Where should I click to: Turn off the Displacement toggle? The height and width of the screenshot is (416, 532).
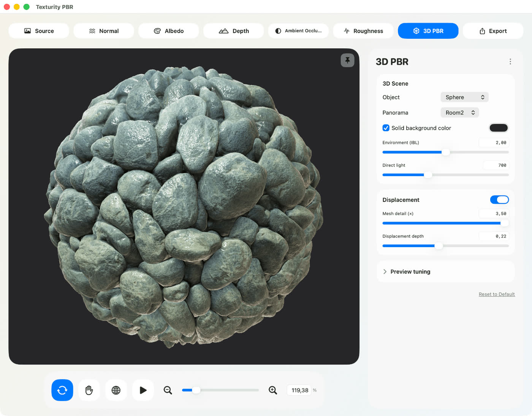coord(499,200)
